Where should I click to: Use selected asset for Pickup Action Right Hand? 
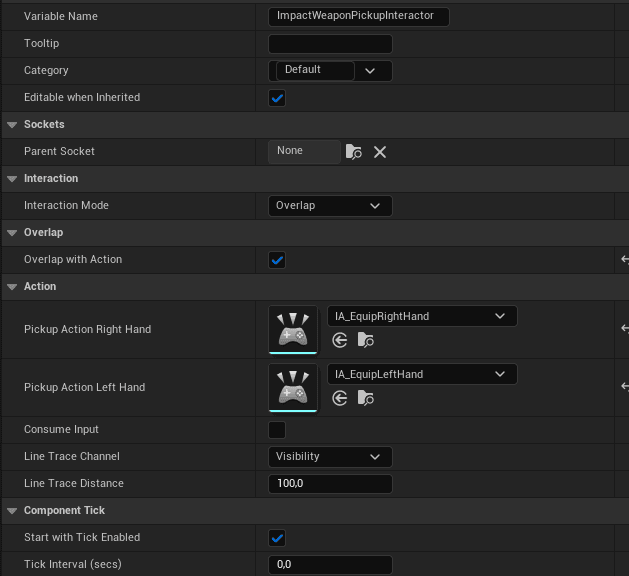coord(340,341)
